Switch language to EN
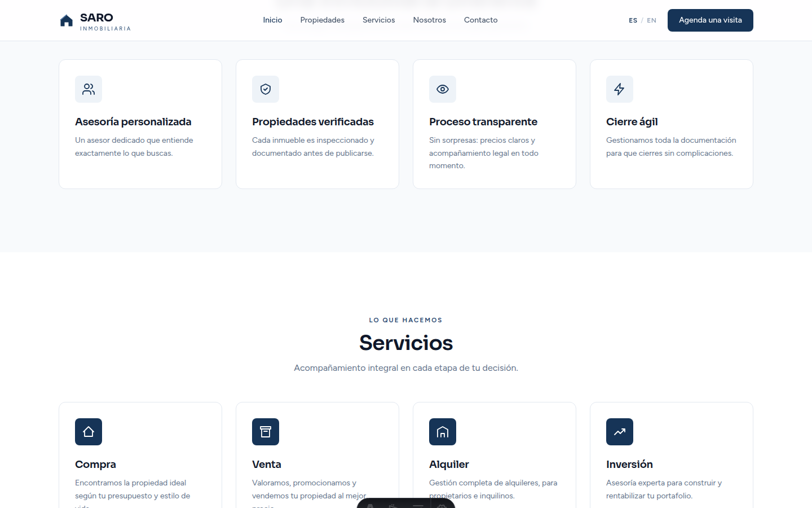 [651, 20]
